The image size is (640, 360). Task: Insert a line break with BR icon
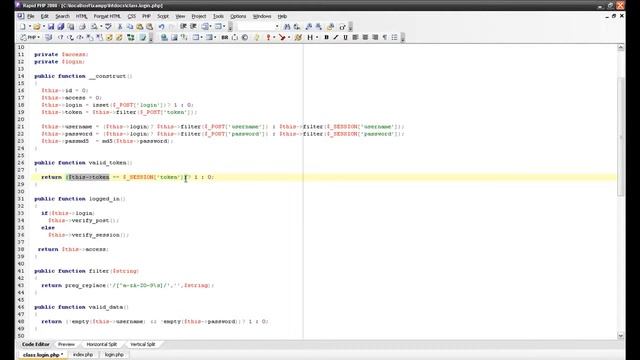point(224,38)
